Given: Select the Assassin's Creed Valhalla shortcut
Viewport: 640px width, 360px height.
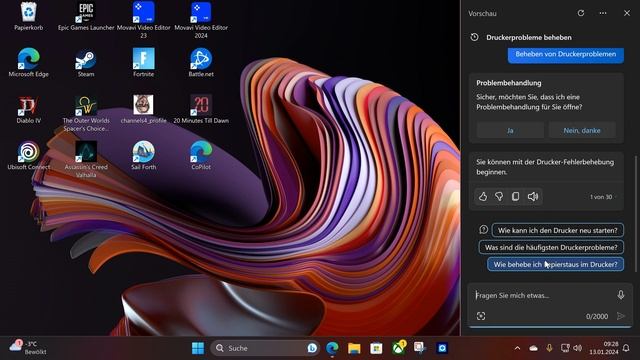Looking at the screenshot, I should tap(86, 159).
